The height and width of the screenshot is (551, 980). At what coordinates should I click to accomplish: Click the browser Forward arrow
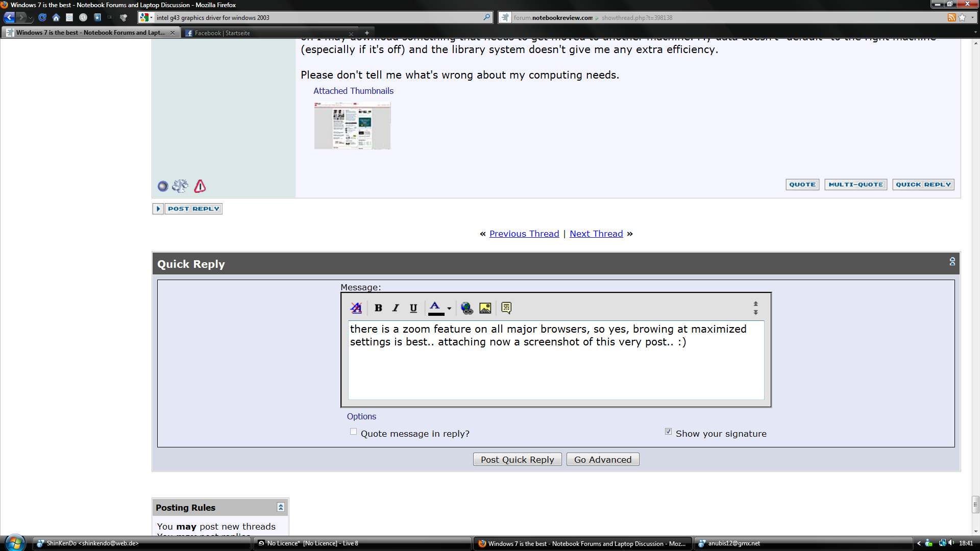tap(21, 17)
